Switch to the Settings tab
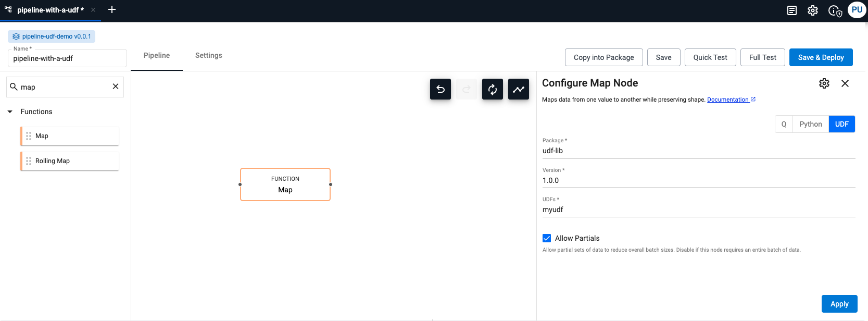This screenshot has height=321, width=868. [x=208, y=55]
